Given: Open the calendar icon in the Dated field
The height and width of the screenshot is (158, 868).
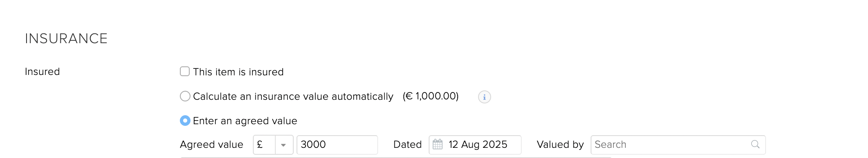Looking at the screenshot, I should (x=438, y=145).
